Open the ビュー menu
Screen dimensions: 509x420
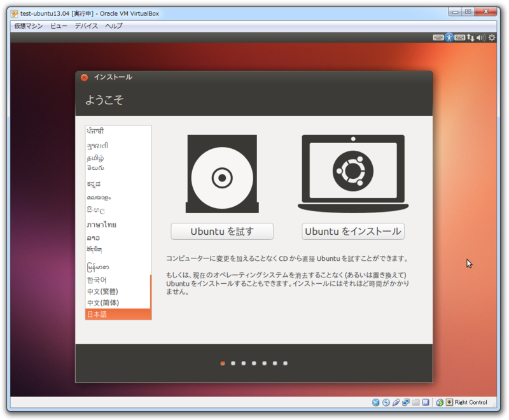[59, 26]
